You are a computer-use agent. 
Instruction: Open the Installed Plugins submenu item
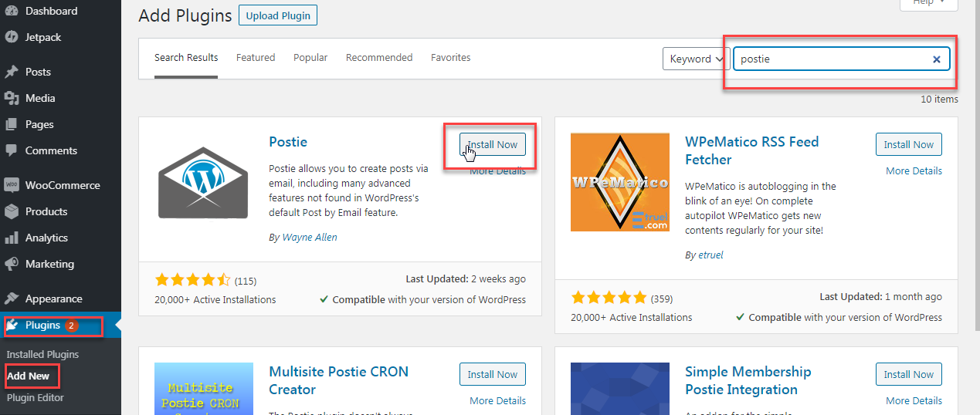click(43, 355)
